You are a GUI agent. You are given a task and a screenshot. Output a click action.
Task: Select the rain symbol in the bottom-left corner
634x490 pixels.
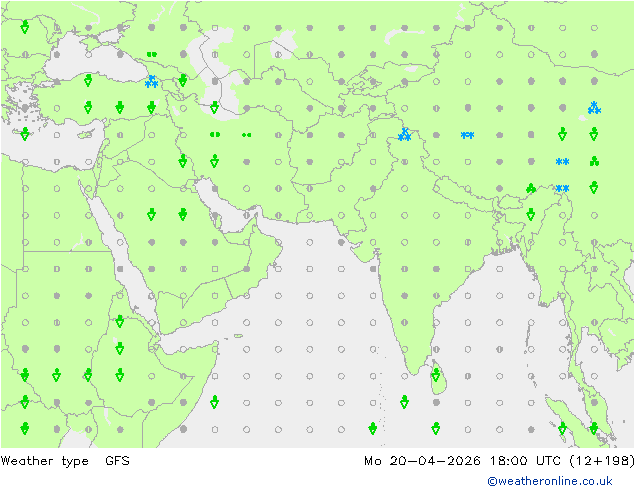coord(24,428)
